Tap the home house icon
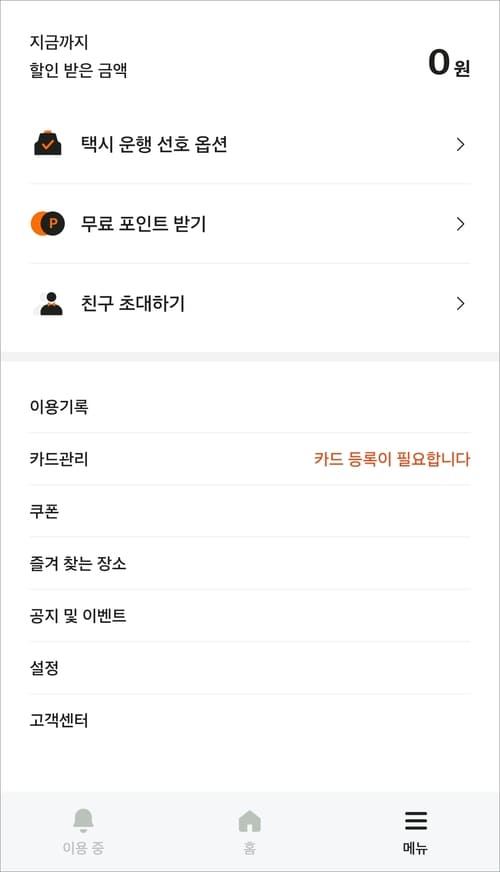The image size is (500, 872). click(x=250, y=821)
